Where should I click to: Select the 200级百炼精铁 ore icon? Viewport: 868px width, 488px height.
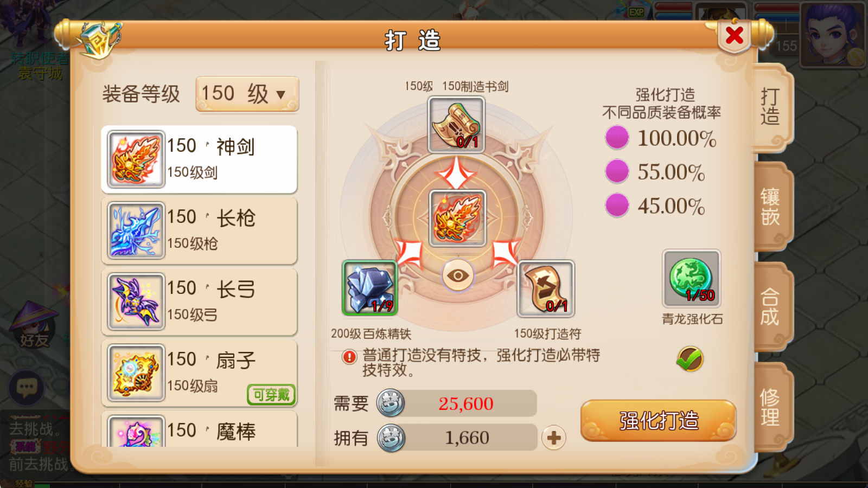370,288
